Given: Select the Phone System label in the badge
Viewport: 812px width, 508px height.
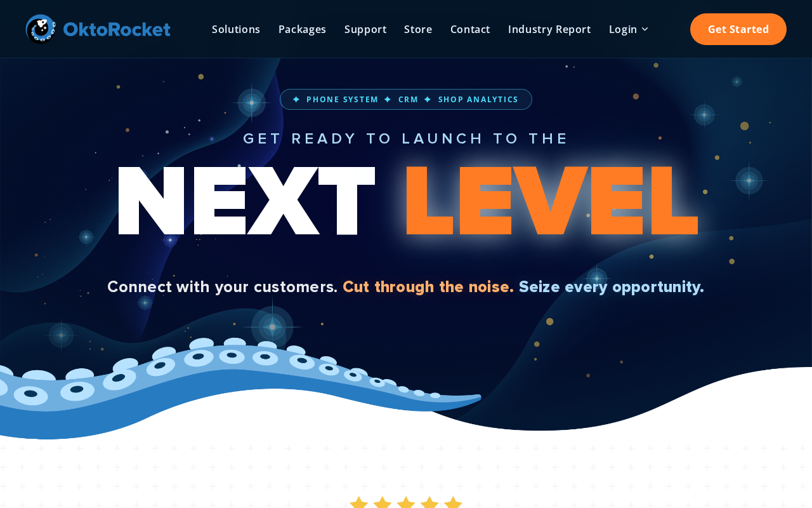Looking at the screenshot, I should (x=343, y=100).
